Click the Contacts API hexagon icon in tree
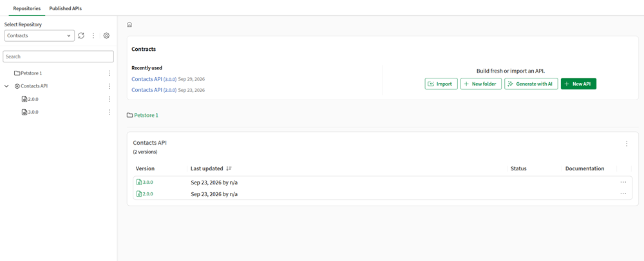The height and width of the screenshot is (261, 644). (x=17, y=86)
